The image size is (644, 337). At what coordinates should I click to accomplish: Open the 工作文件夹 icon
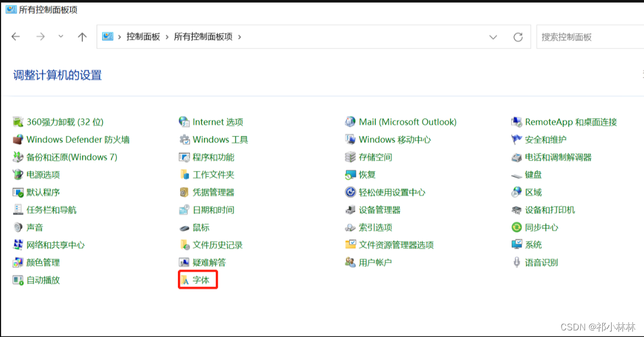pos(184,174)
